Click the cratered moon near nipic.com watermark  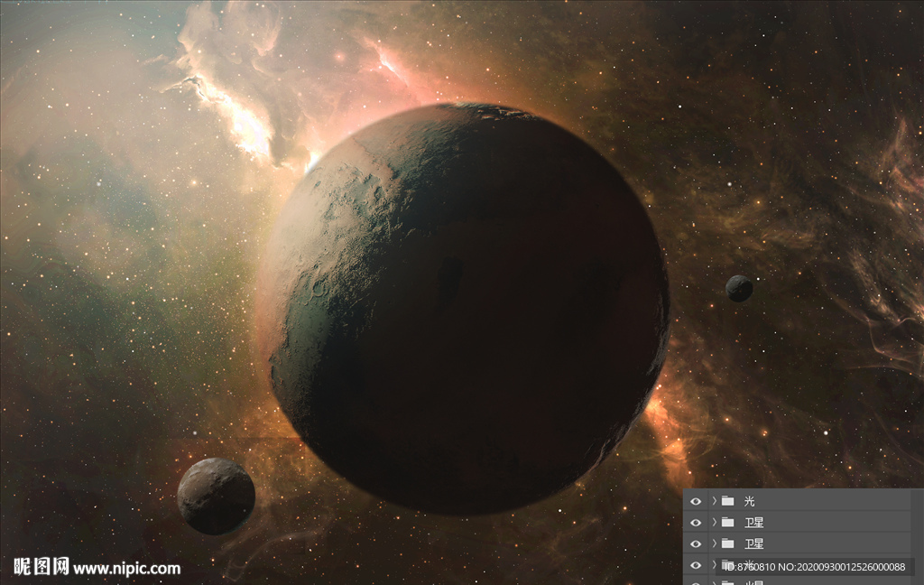click(x=217, y=496)
